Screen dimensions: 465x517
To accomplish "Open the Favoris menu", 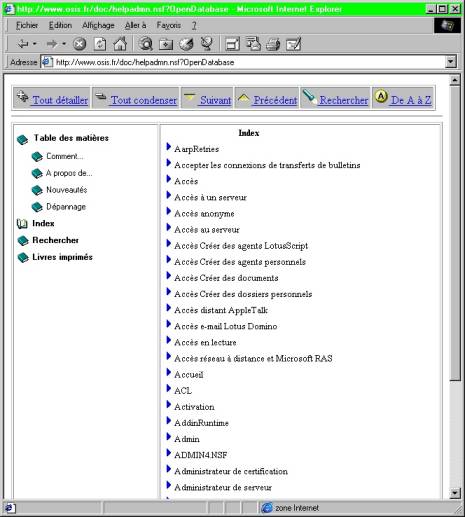I will click(169, 25).
